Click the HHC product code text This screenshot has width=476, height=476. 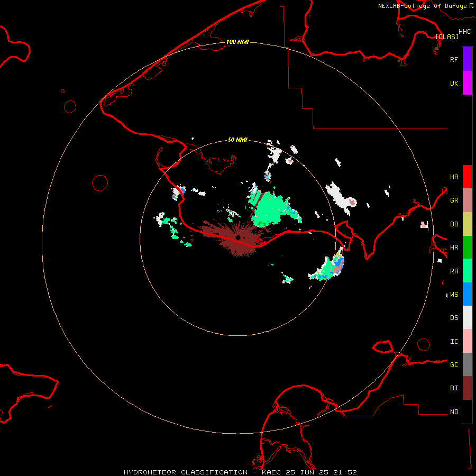tap(464, 32)
